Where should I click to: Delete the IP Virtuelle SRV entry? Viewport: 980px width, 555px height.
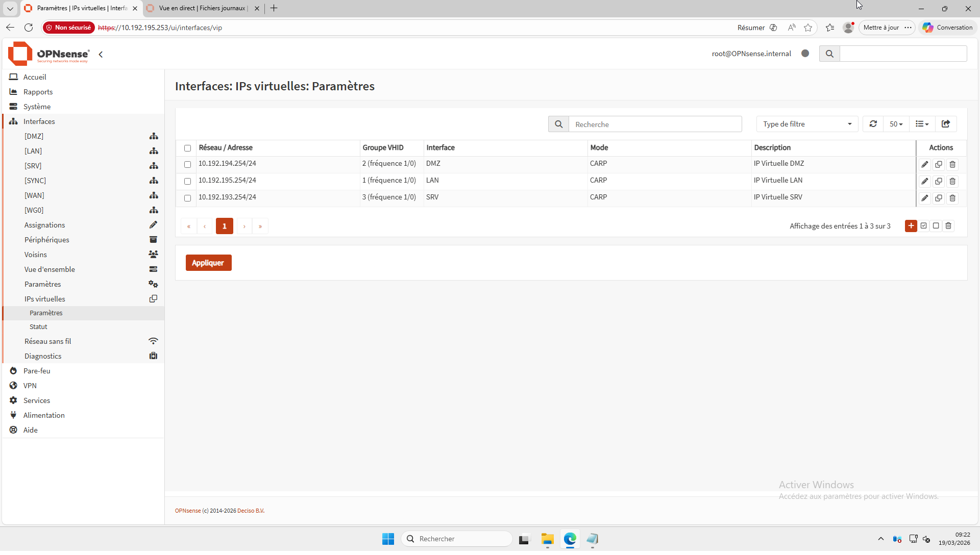coord(952,198)
